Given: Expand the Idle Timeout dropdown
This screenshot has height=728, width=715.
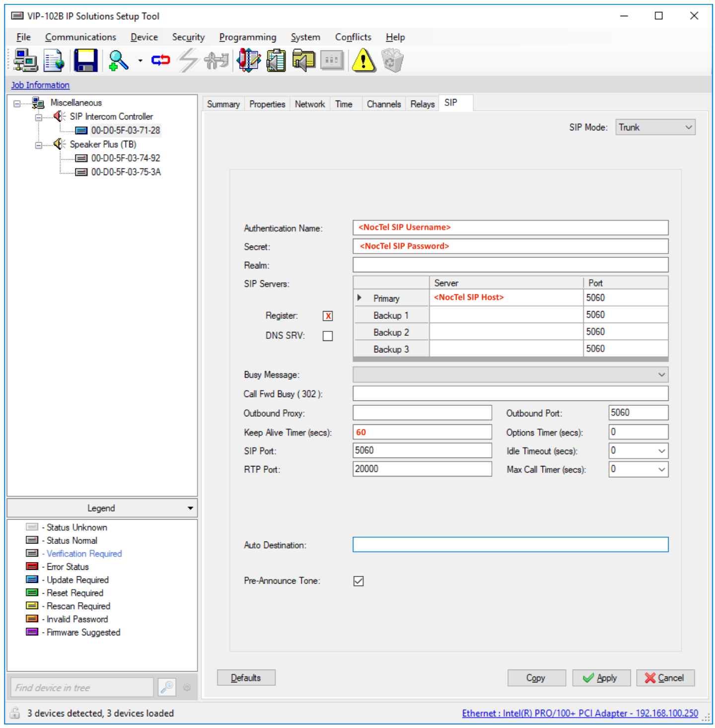Looking at the screenshot, I should click(x=661, y=451).
